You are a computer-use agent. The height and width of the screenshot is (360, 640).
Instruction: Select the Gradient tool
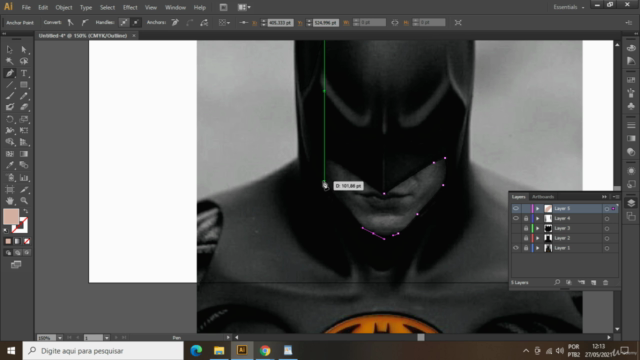point(24,154)
